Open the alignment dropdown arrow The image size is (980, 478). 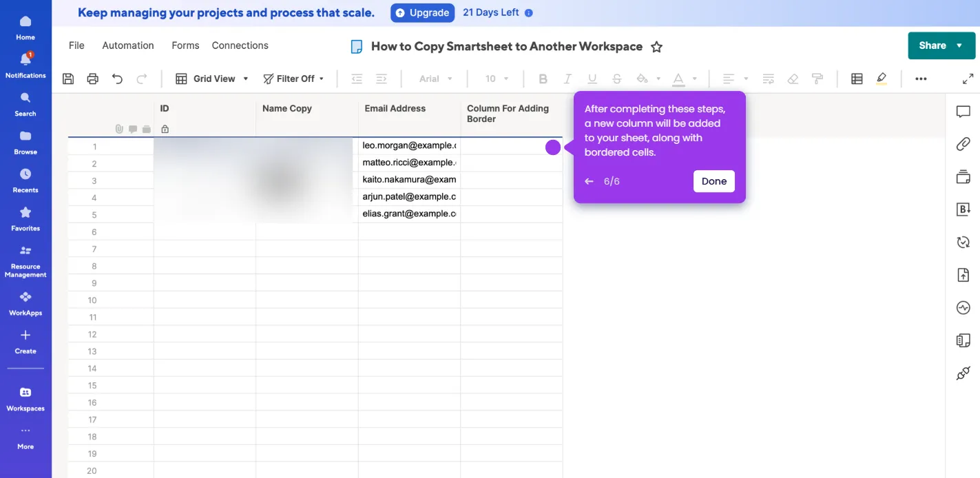pos(746,79)
